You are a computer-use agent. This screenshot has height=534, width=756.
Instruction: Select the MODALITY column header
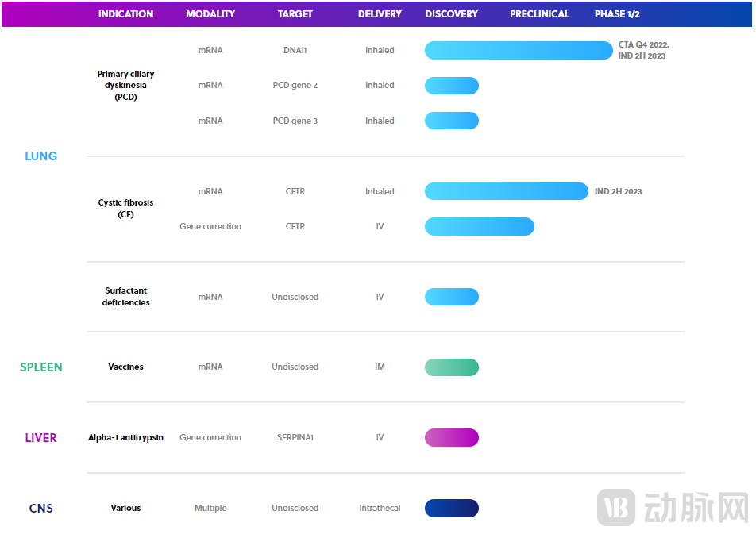coord(210,14)
